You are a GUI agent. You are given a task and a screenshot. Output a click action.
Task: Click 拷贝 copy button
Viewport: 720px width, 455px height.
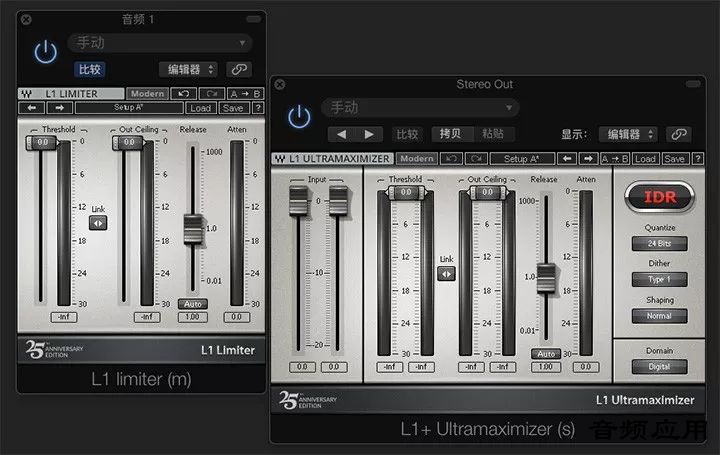tap(450, 134)
